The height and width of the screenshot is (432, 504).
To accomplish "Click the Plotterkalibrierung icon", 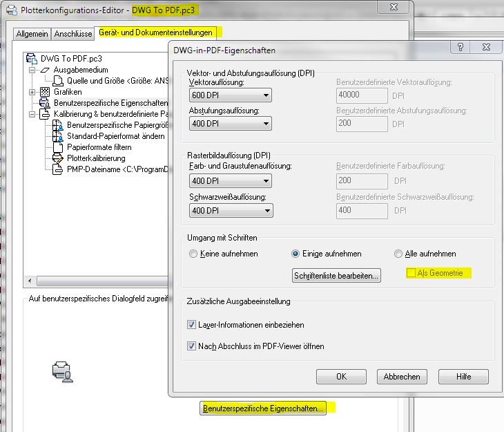I will (x=58, y=158).
